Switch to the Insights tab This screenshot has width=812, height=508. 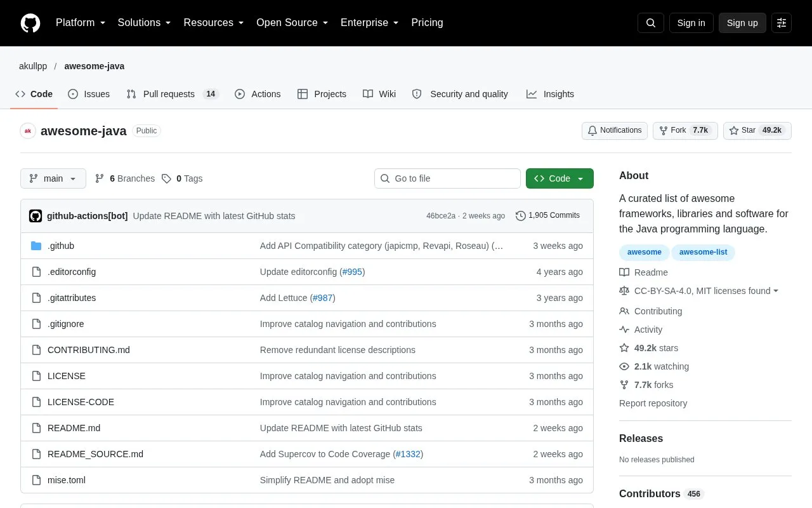pos(550,94)
